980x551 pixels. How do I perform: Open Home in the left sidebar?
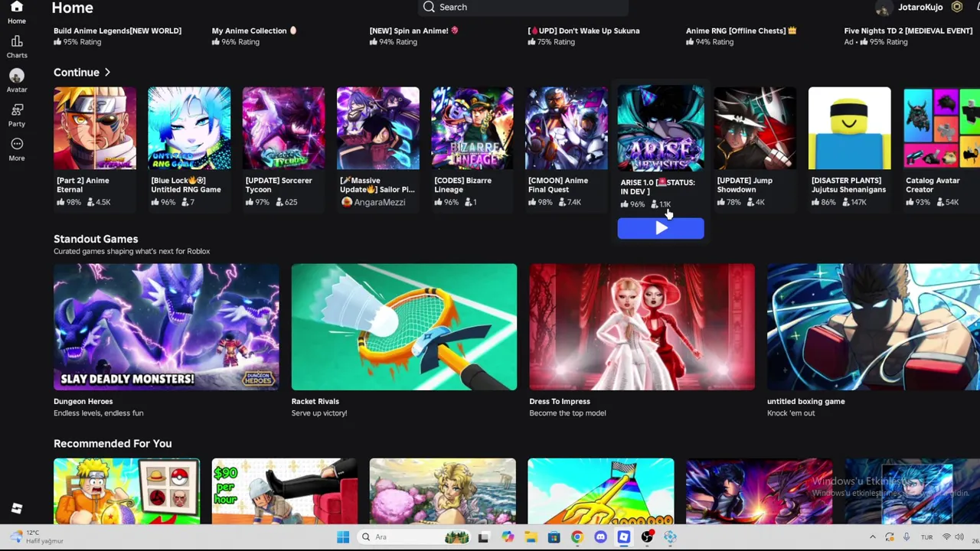(16, 13)
